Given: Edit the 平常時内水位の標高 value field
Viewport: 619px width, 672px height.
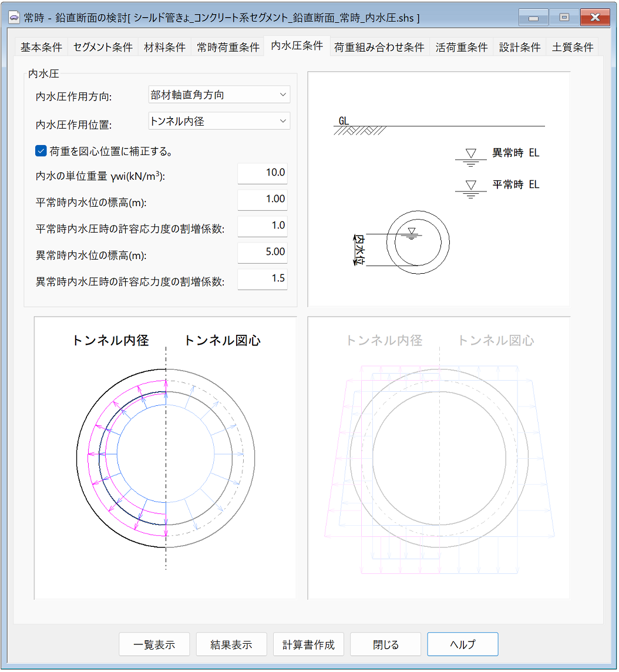Looking at the screenshot, I should 262,200.
